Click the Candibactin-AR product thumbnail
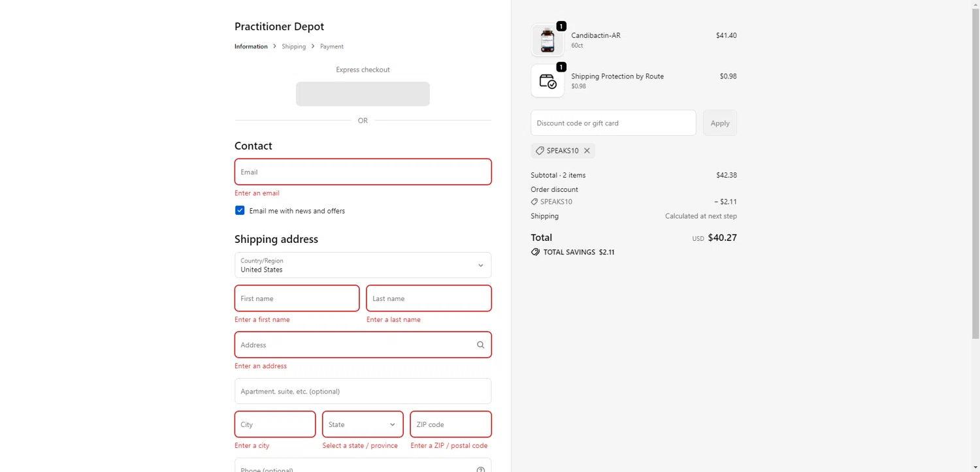The width and height of the screenshot is (980, 472). click(547, 40)
